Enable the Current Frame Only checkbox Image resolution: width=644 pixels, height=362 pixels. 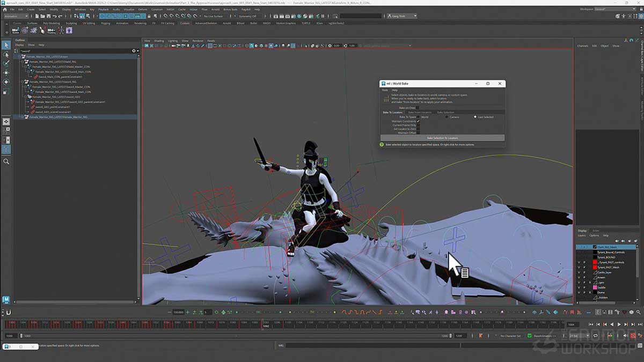click(x=419, y=125)
